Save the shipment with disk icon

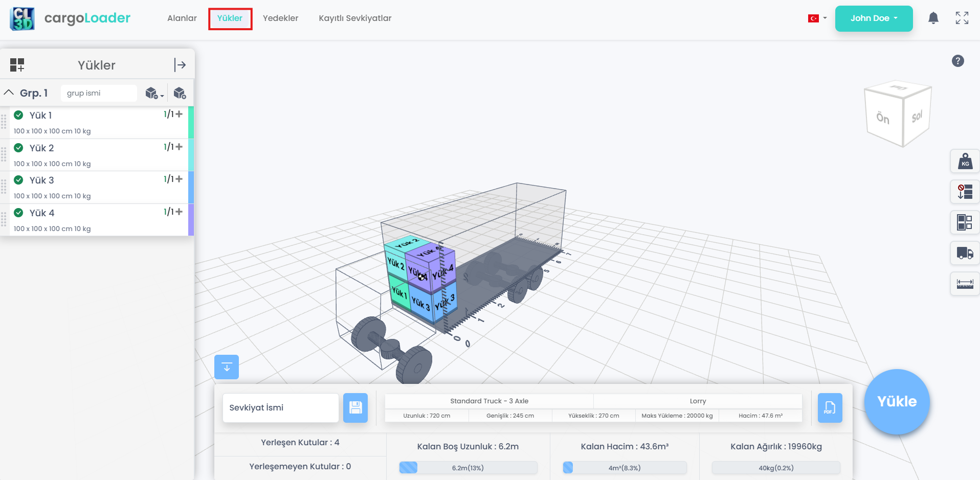(x=355, y=408)
